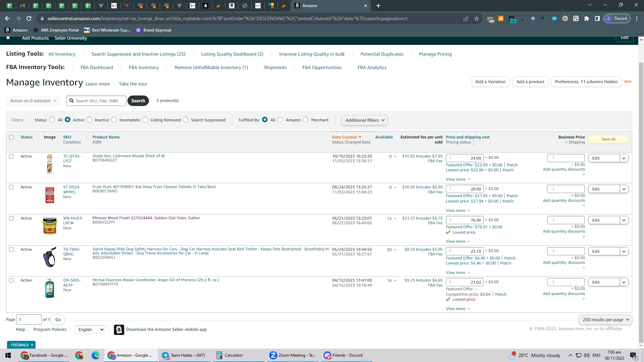Open the FBA Dashboard tool
This screenshot has width=644, height=362.
coord(97,67)
